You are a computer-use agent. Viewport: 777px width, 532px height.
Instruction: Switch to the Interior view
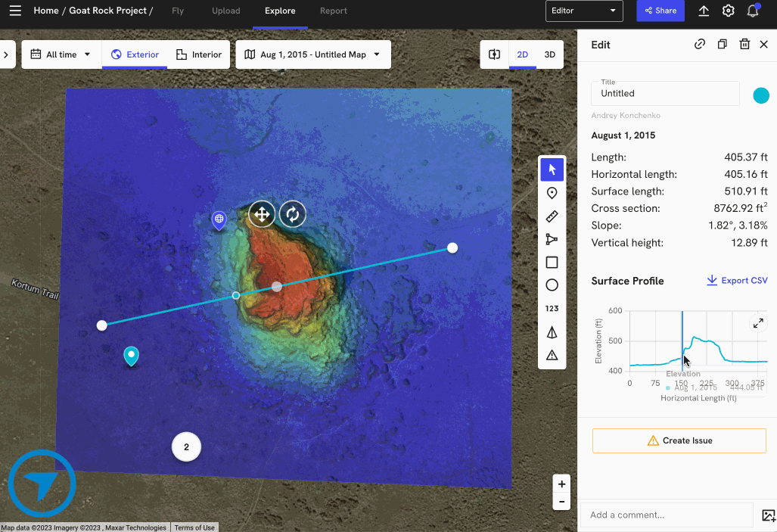[198, 54]
